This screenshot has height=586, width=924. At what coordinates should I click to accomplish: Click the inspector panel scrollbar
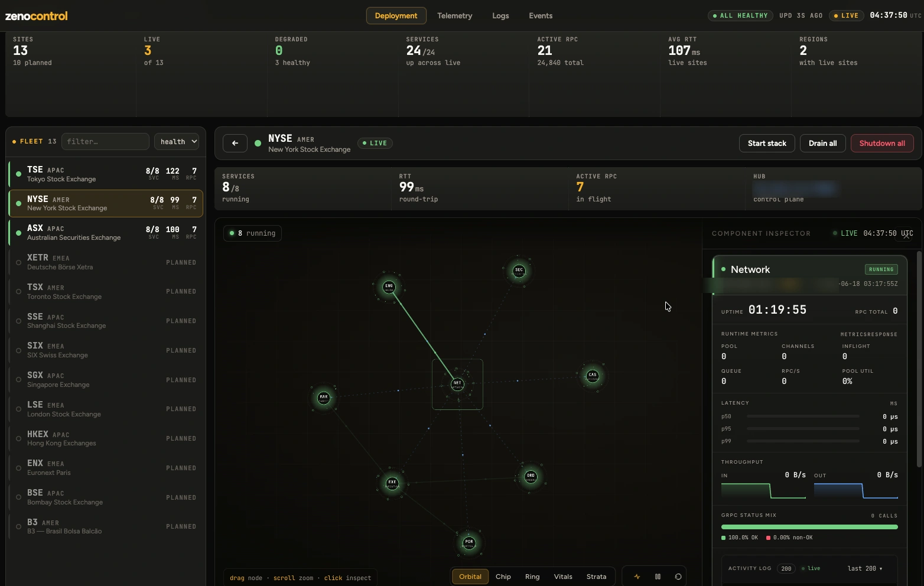tap(919, 359)
